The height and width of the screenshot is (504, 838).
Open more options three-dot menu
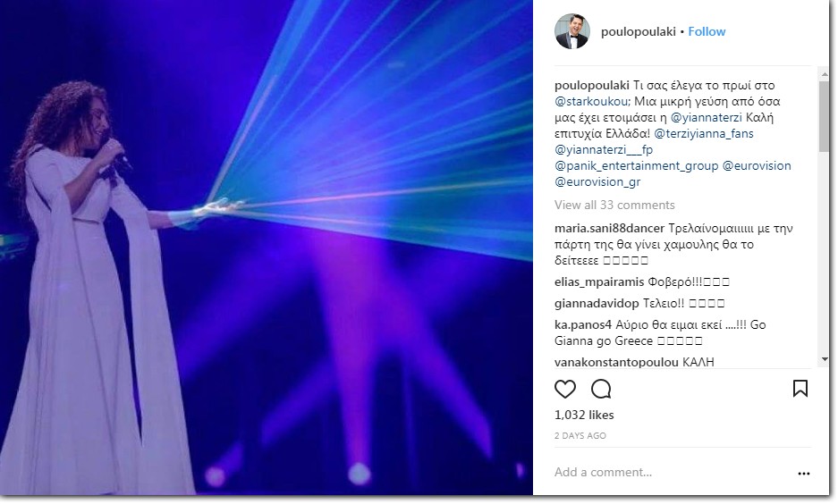tap(803, 474)
